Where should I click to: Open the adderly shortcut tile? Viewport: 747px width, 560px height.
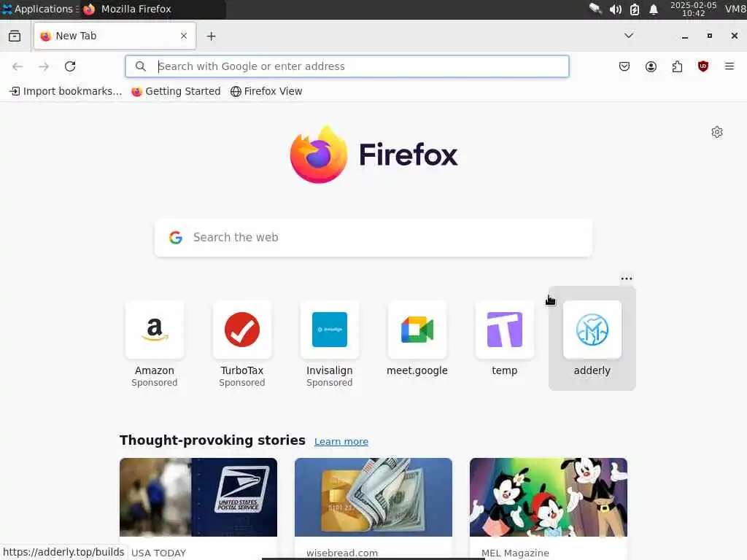pyautogui.click(x=592, y=338)
